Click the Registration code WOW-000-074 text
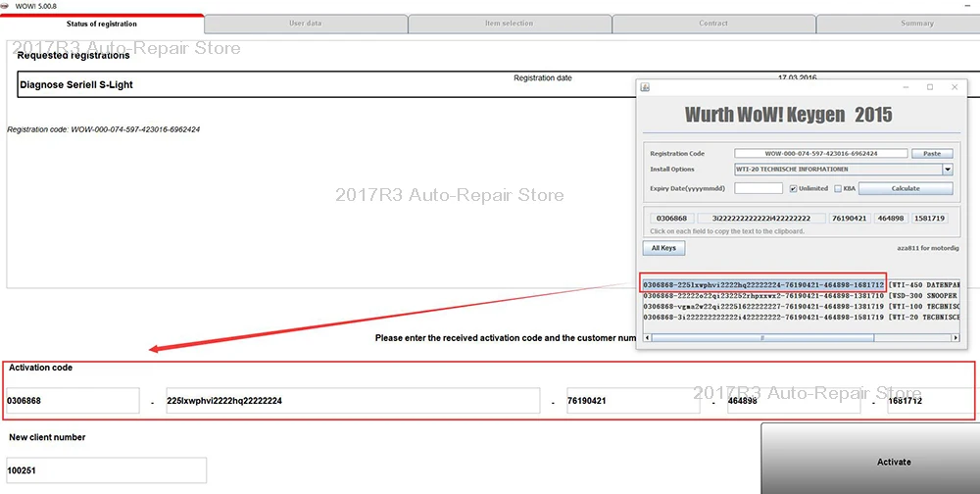 (104, 129)
